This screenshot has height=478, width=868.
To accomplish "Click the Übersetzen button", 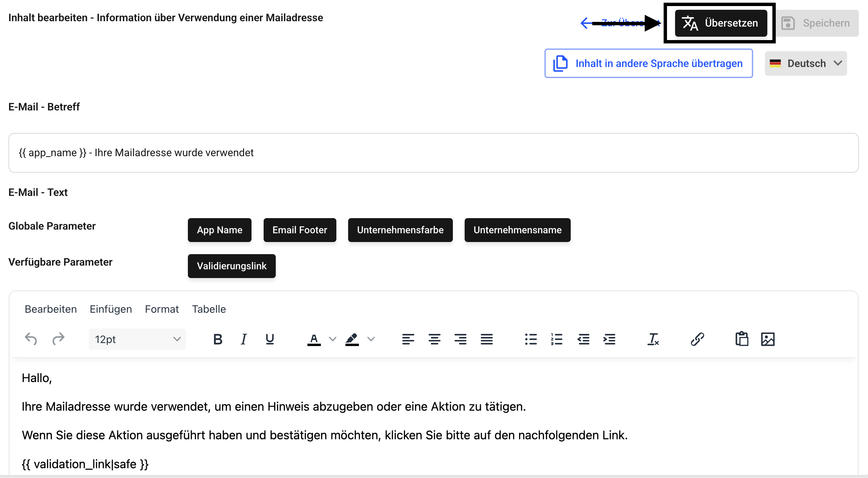I will [721, 23].
